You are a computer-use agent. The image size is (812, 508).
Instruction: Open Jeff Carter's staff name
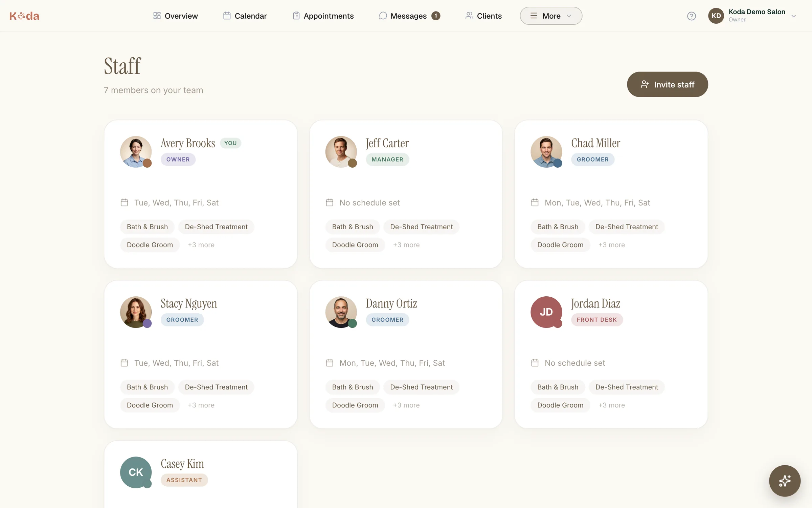click(387, 143)
